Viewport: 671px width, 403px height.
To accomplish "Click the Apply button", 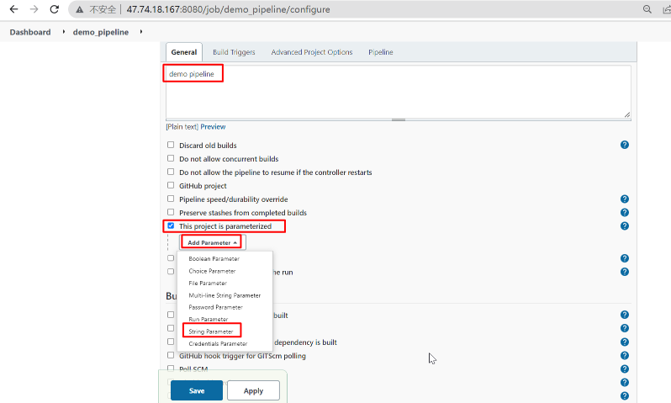I will (253, 391).
